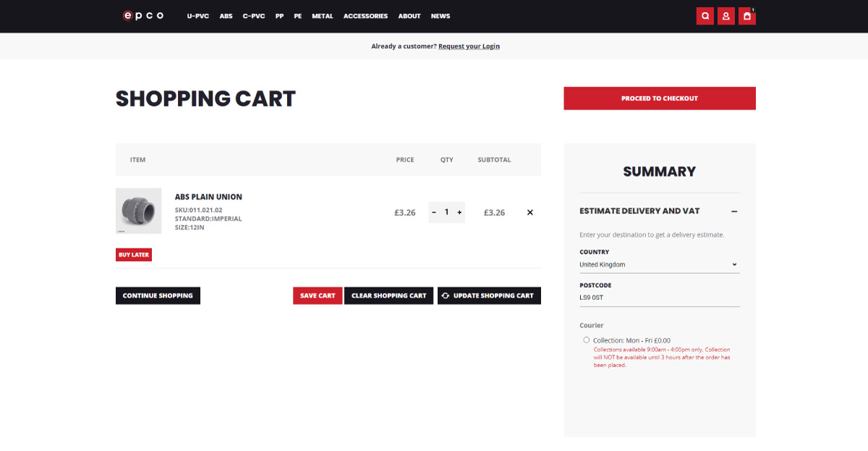Image resolution: width=868 pixels, height=451 pixels.
Task: Open the shopping bag cart icon
Action: (x=747, y=16)
